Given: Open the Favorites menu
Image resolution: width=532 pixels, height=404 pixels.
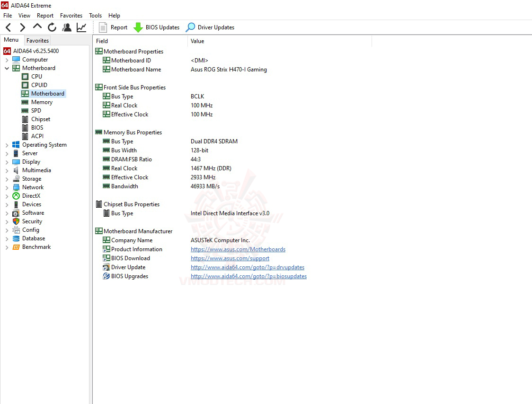Looking at the screenshot, I should (71, 16).
